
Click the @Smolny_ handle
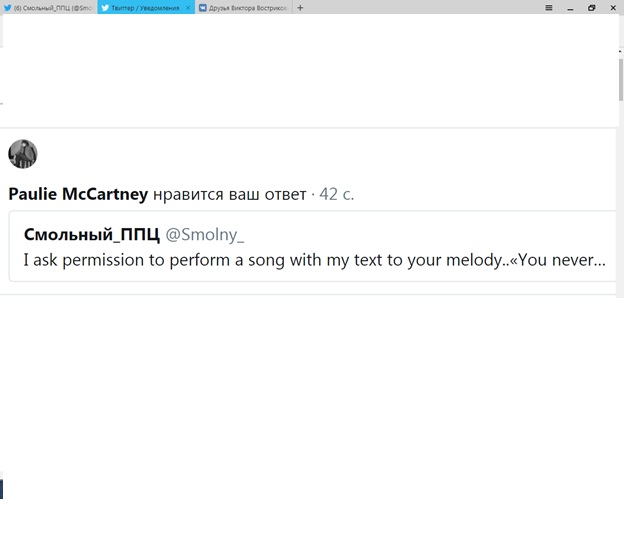[204, 234]
